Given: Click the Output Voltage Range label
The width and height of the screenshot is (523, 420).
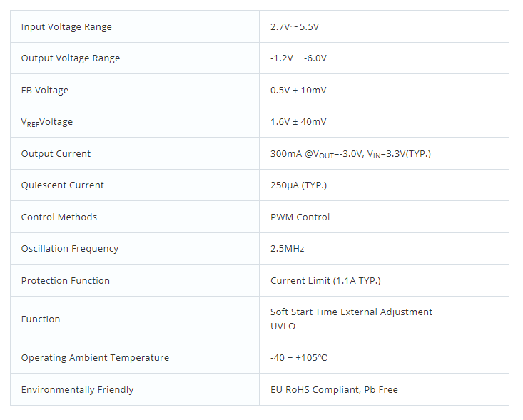Looking at the screenshot, I should [71, 58].
